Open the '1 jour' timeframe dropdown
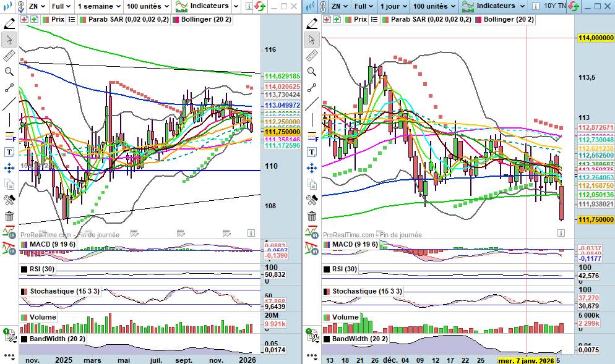The width and height of the screenshot is (615, 364). point(393,6)
